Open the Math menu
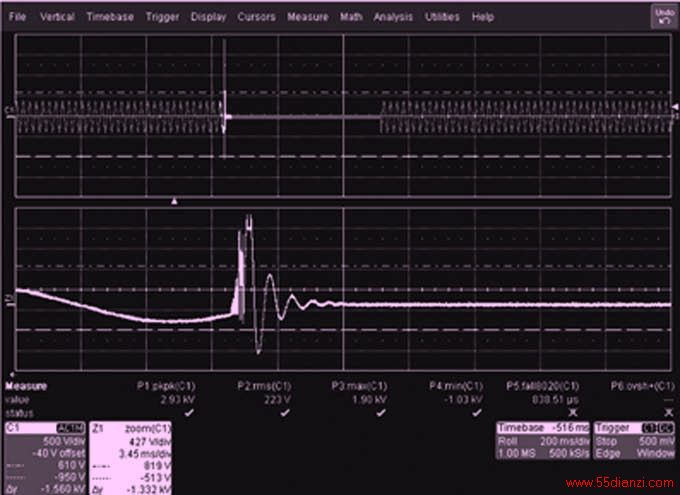This screenshot has height=495, width=680. click(351, 17)
